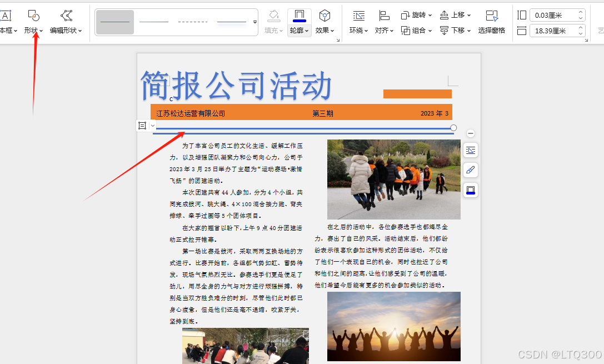Open the 旋转 rotate dropdown
The height and width of the screenshot is (364, 604).
pos(416,15)
